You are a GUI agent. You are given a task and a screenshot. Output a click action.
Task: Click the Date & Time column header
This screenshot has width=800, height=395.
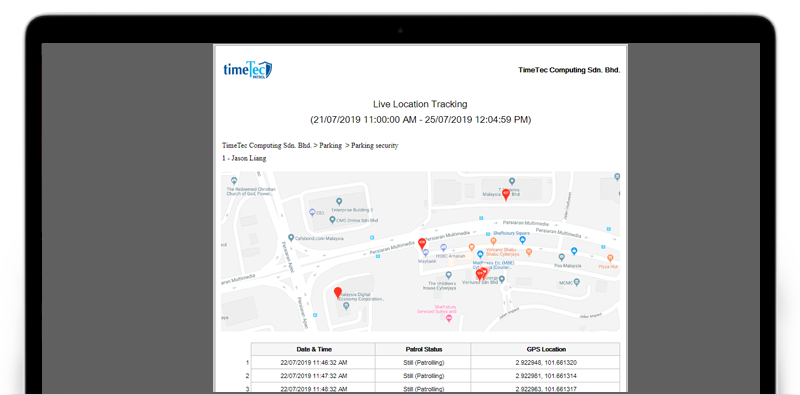click(x=314, y=350)
